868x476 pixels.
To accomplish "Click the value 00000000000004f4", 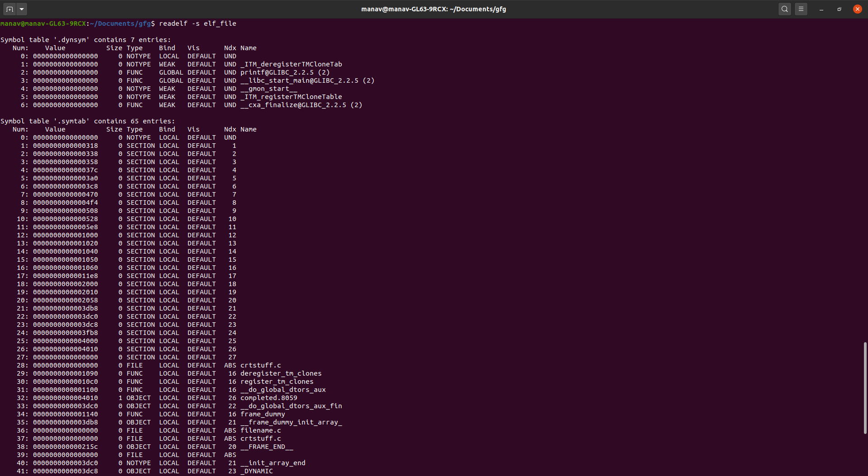I will (66, 203).
